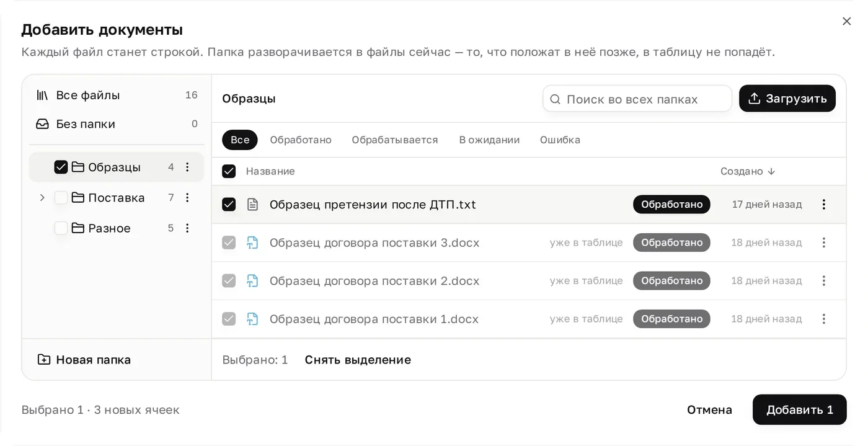This screenshot has height=446, width=868.
Task: Open the Без папки section
Action: 117,124
